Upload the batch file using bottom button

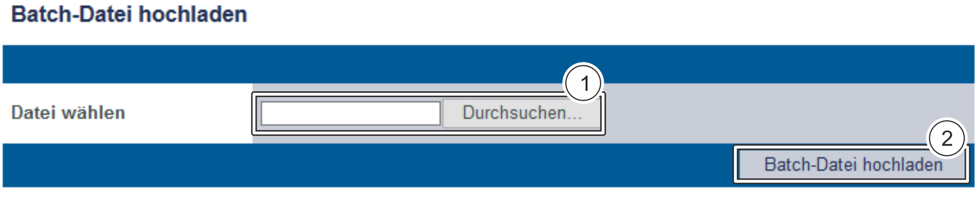852,164
